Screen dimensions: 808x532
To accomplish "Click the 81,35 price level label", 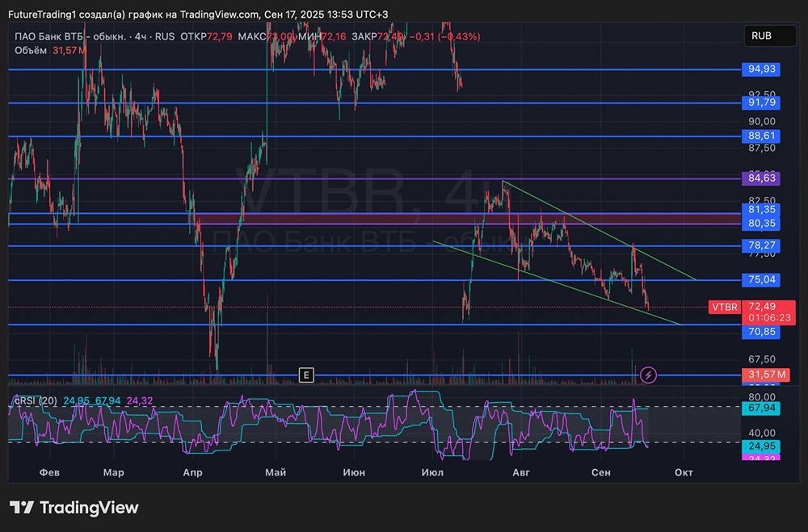I will tap(761, 209).
